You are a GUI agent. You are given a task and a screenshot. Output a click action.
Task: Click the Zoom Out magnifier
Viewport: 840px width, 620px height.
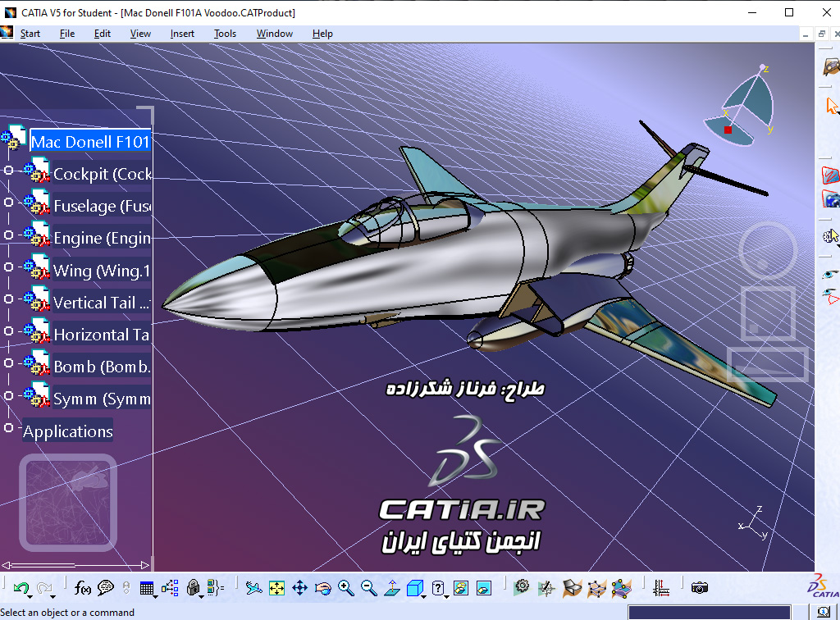click(369, 588)
